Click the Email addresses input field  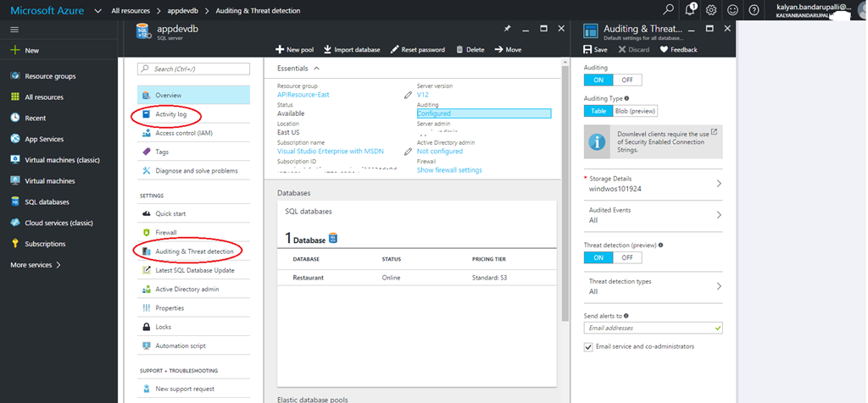pyautogui.click(x=654, y=328)
